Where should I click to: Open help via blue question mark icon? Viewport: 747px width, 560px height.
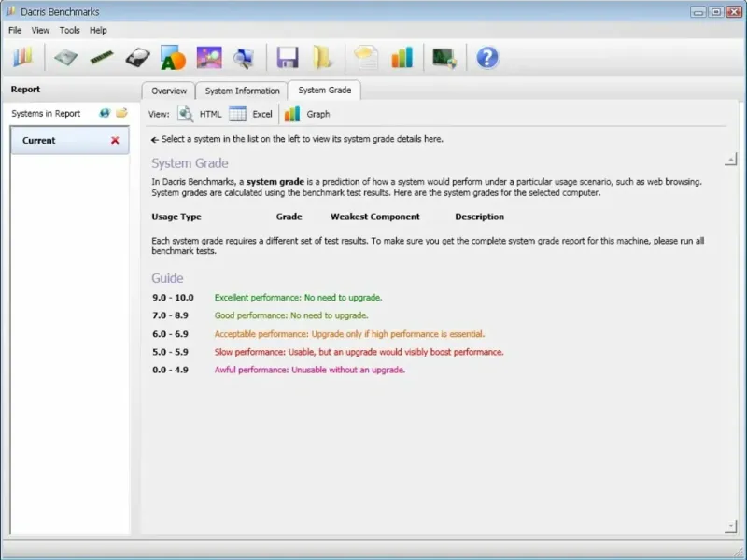(486, 58)
